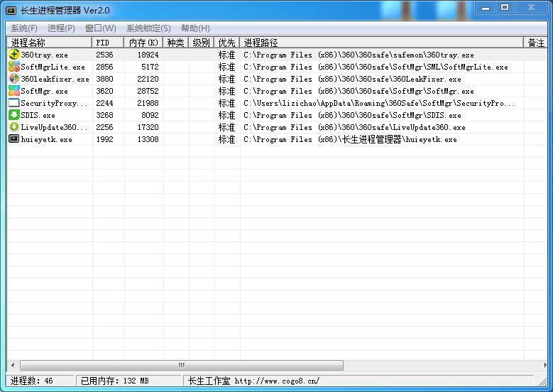
Task: Click the SoftMgrLite.exe colorful icon
Action: 13,66
